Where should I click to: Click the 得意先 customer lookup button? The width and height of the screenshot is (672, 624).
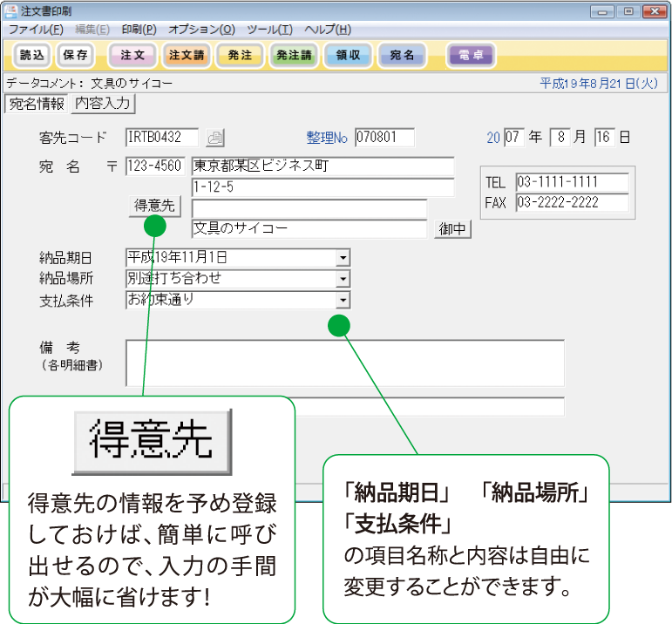coord(154,206)
